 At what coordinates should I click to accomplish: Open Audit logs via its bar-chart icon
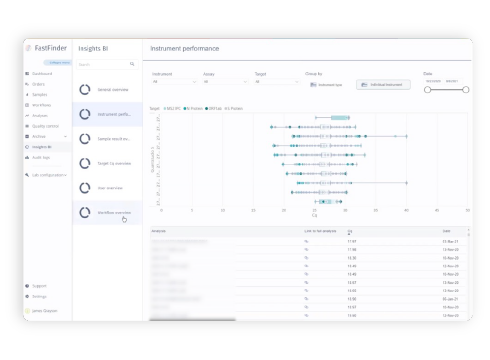tap(27, 157)
